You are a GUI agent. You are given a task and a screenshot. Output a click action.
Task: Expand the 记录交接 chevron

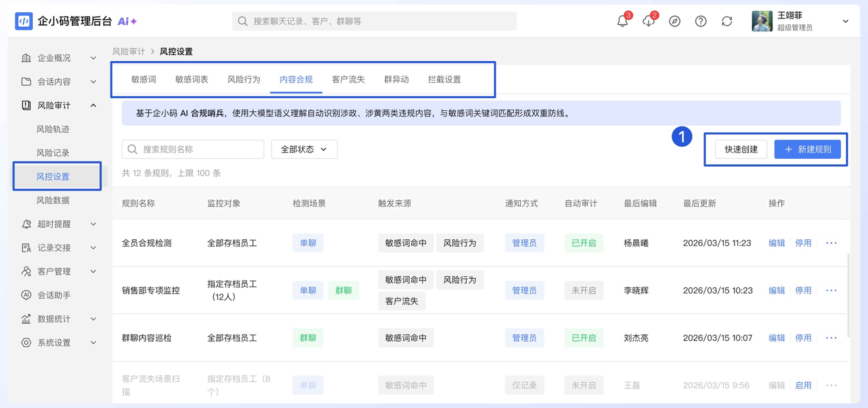[x=93, y=248]
